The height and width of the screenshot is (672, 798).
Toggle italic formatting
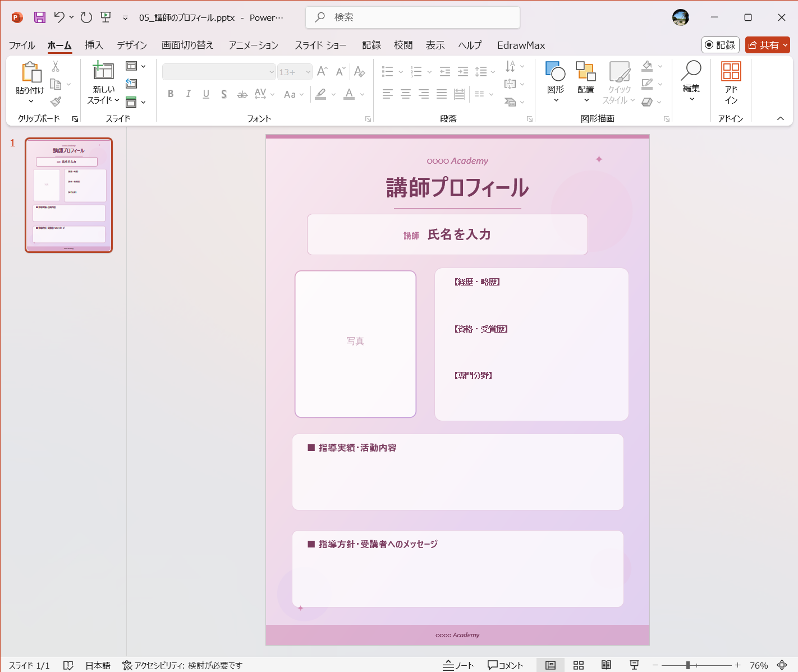point(188,94)
